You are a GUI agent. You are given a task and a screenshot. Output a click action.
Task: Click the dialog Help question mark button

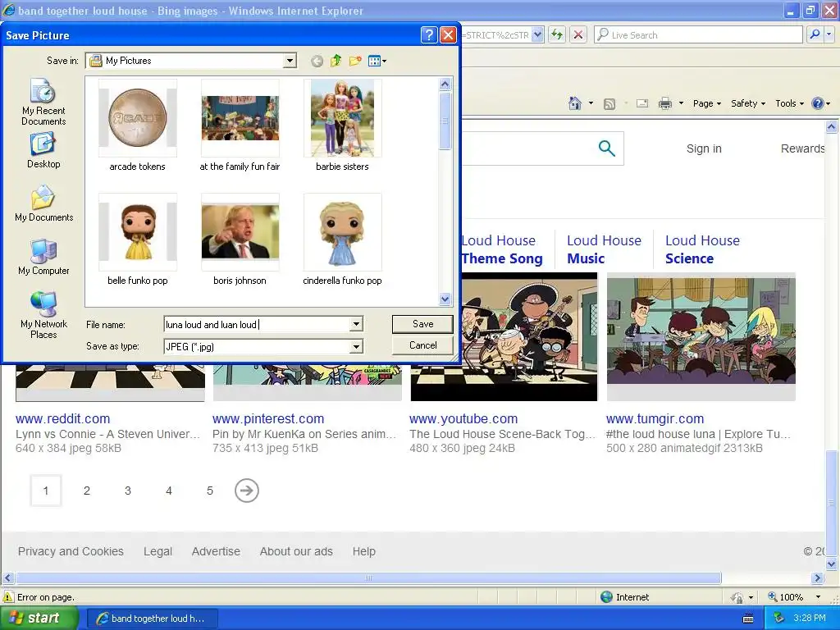[x=428, y=34]
